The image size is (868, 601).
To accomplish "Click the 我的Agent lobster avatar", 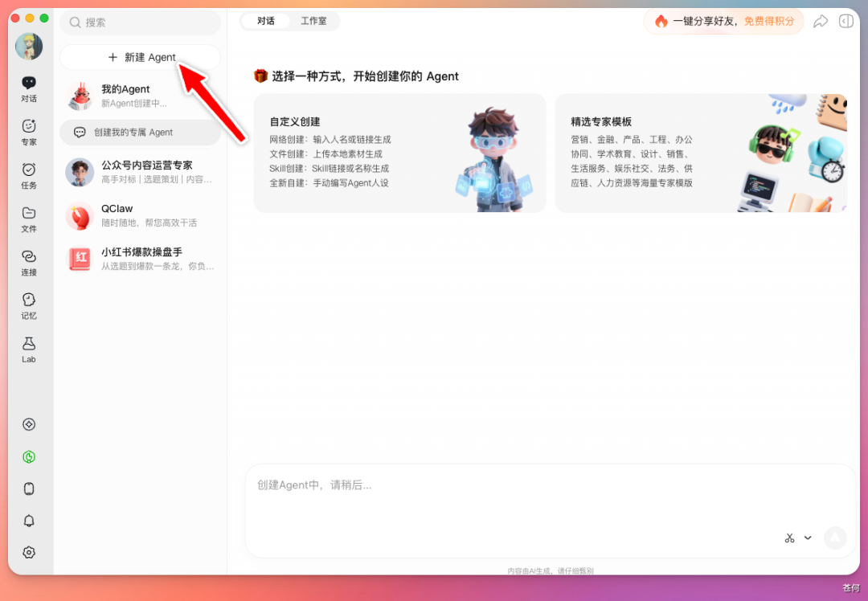I will (x=80, y=96).
